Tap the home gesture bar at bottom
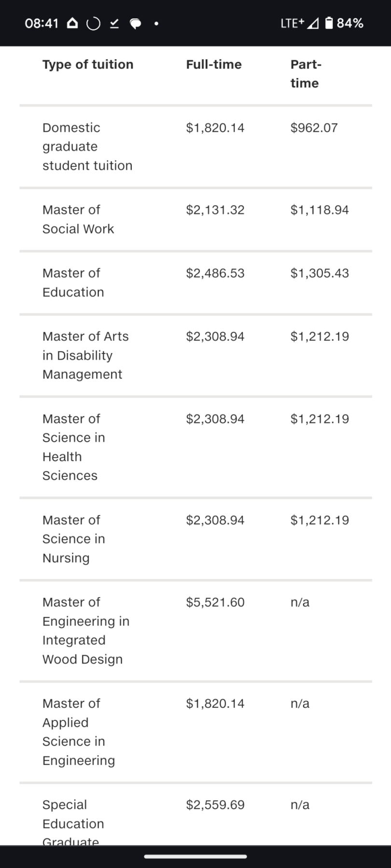This screenshot has width=391, height=868. (195, 856)
